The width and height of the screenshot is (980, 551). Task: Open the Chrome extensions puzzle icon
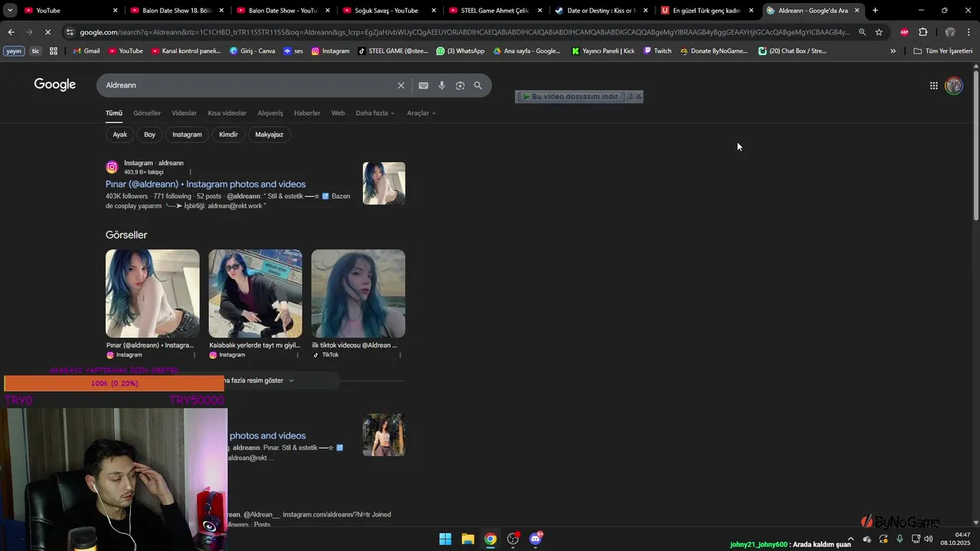pyautogui.click(x=923, y=32)
